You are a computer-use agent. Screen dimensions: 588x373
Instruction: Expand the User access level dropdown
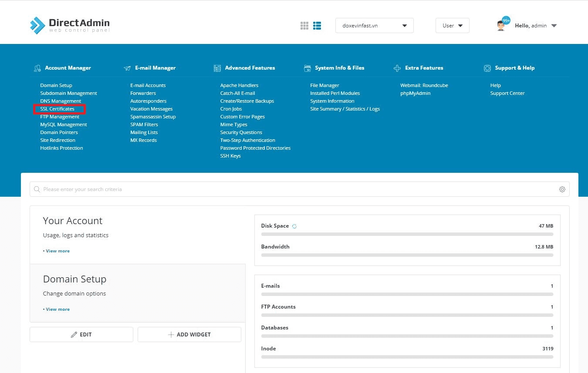[452, 26]
